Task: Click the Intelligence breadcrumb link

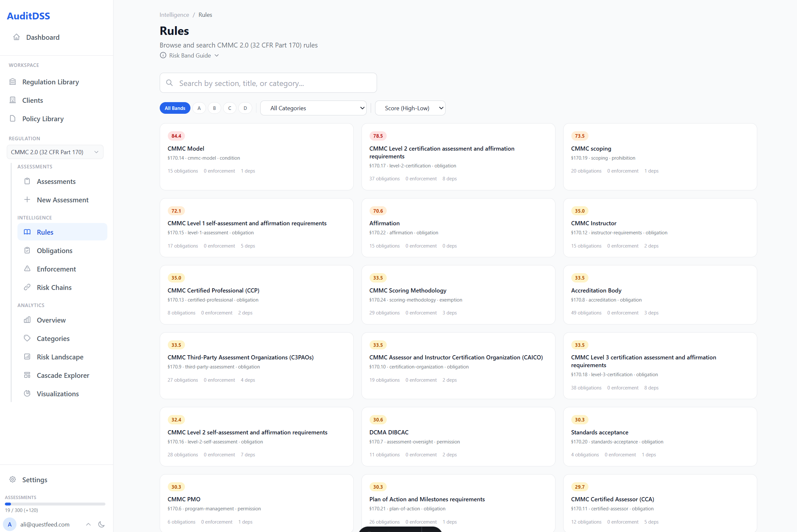Action: tap(174, 15)
